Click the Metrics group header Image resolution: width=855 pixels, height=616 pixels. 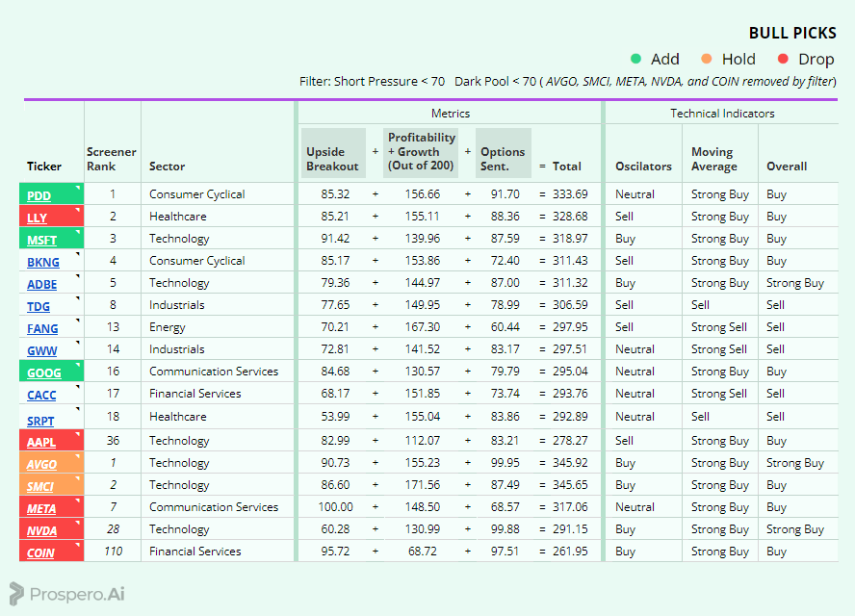coord(450,114)
